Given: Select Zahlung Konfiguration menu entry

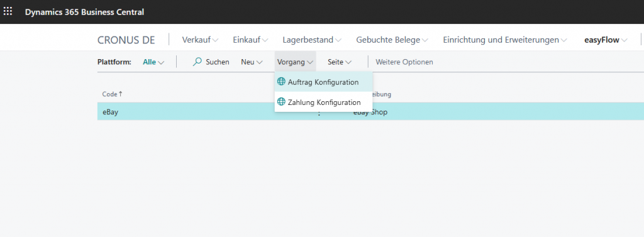Looking at the screenshot, I should (x=324, y=102).
